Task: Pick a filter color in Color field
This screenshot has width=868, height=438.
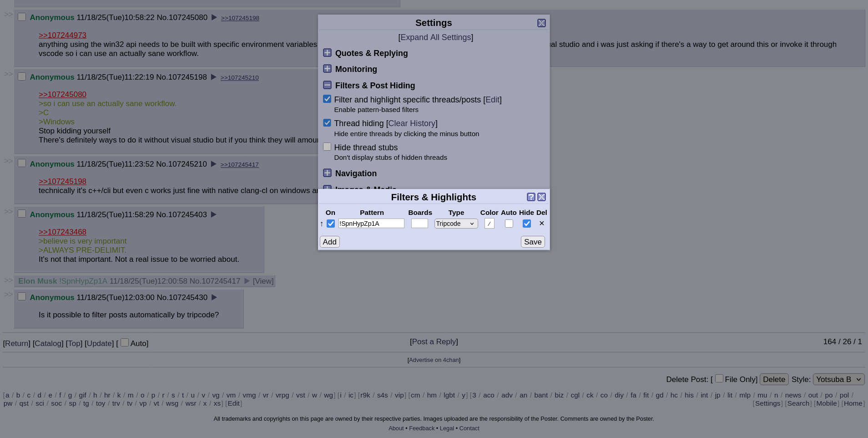Action: (490, 224)
